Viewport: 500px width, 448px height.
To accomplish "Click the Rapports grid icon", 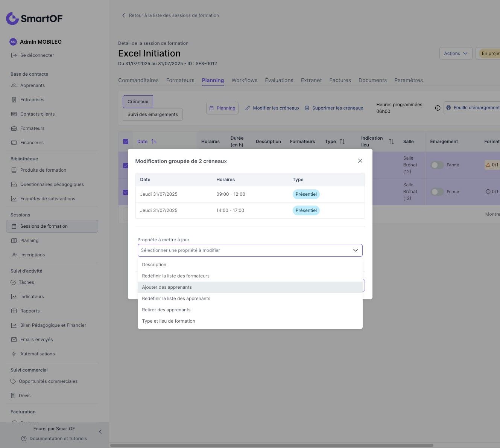I will [x=14, y=311].
